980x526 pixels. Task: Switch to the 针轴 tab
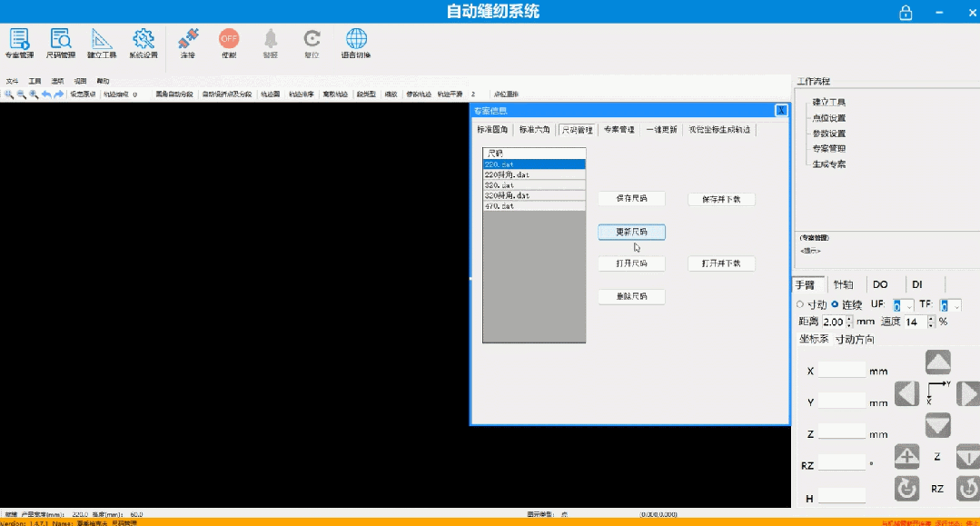(x=843, y=284)
